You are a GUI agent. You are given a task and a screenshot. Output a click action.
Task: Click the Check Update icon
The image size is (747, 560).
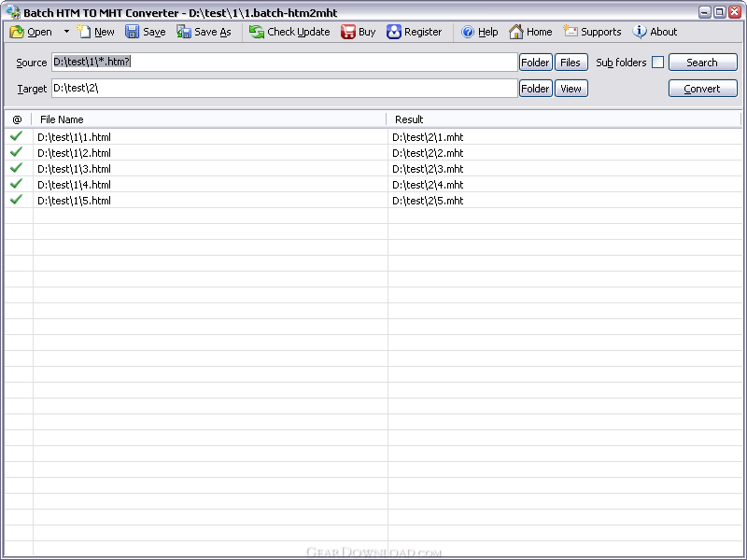pos(256,32)
